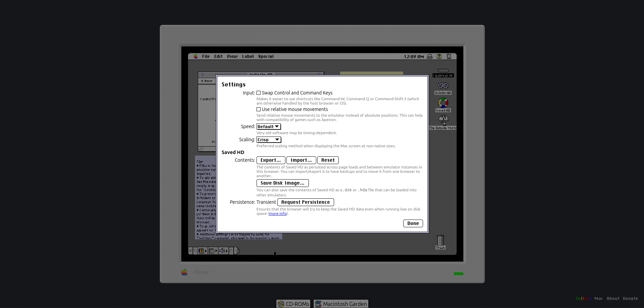Click Done to close Settings

pos(413,224)
